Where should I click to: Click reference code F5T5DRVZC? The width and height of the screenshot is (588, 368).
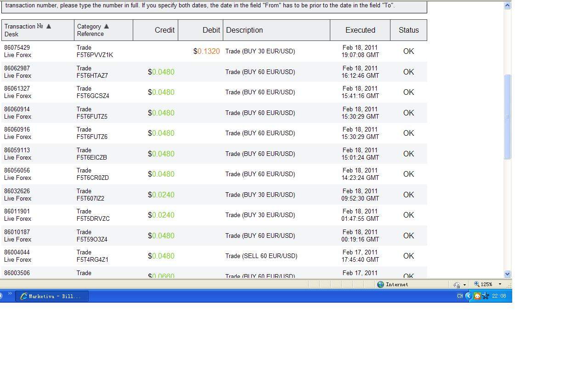pyautogui.click(x=93, y=218)
